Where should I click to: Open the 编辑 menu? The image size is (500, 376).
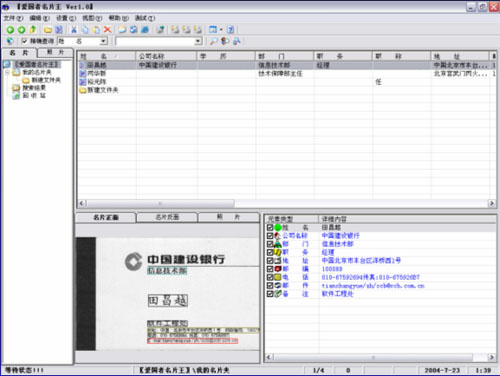pos(40,18)
